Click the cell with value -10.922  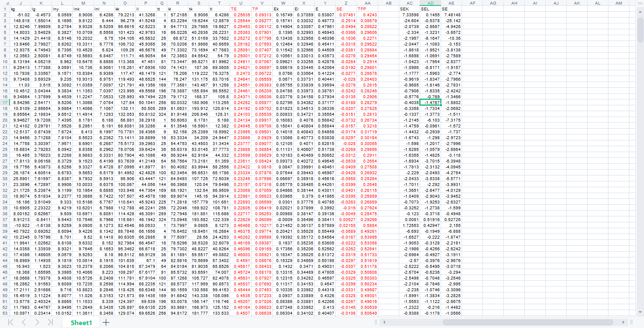click(20, 225)
